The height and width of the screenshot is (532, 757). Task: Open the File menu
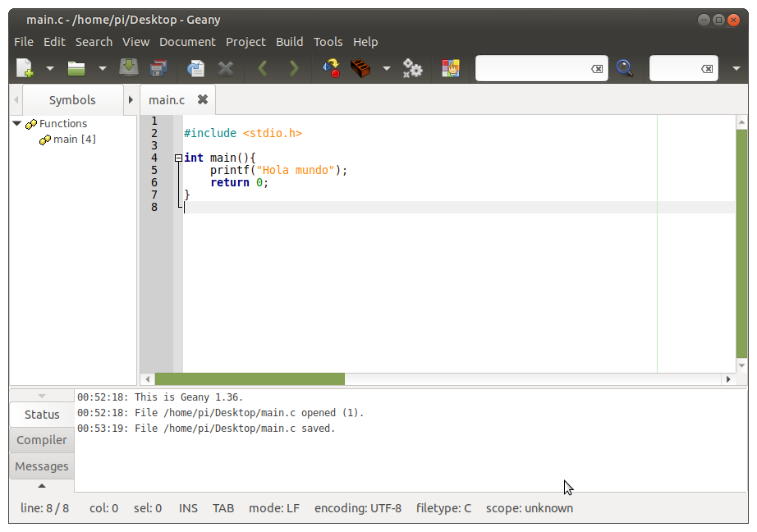pyautogui.click(x=24, y=42)
